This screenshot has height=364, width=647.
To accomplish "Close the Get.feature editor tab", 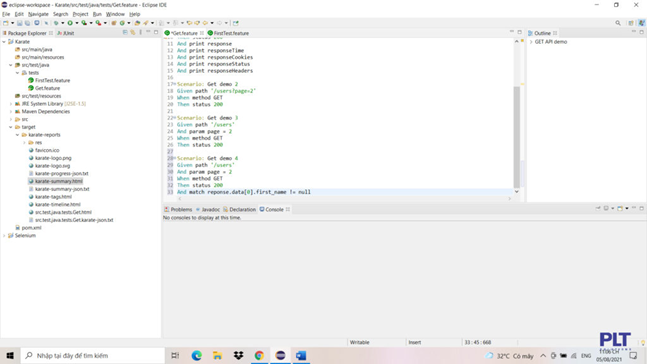I will (x=202, y=33).
